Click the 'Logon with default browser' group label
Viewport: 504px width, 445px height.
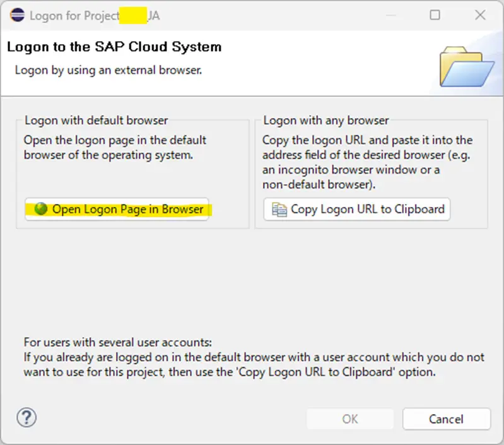point(97,121)
